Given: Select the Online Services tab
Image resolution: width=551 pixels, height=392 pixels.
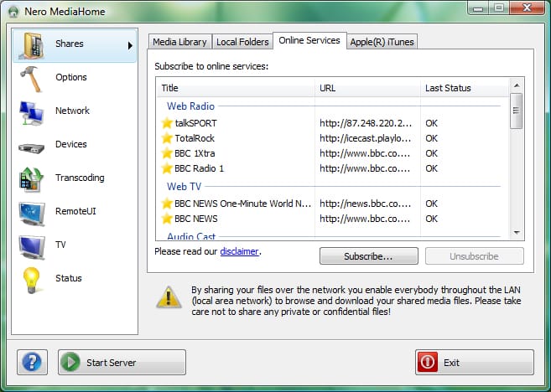Looking at the screenshot, I should coord(309,40).
